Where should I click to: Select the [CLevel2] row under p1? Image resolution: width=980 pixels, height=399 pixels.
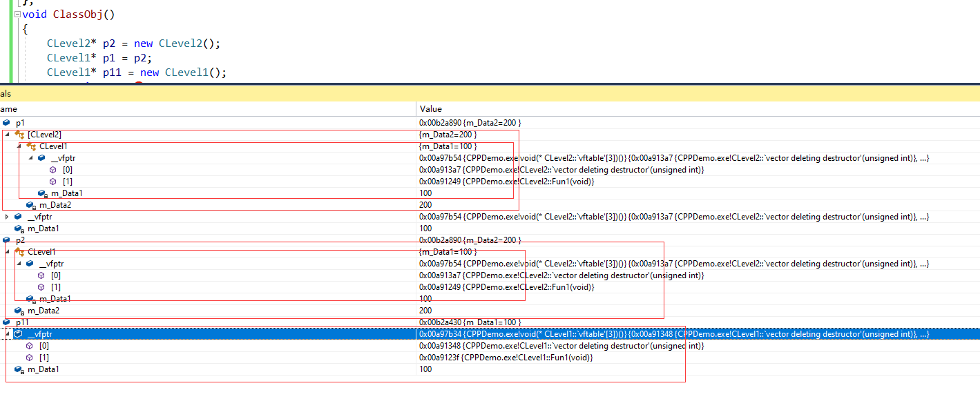44,135
